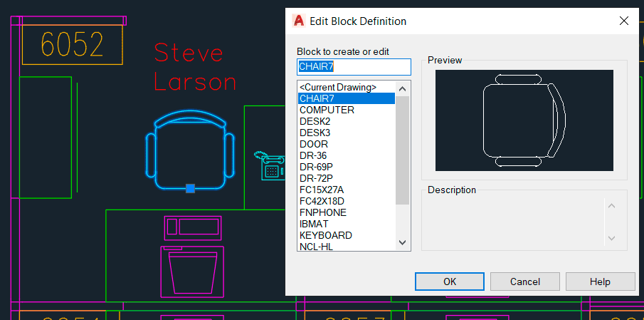Click the chair preview image
Image resolution: width=644 pixels, height=320 pixels.
click(x=524, y=120)
